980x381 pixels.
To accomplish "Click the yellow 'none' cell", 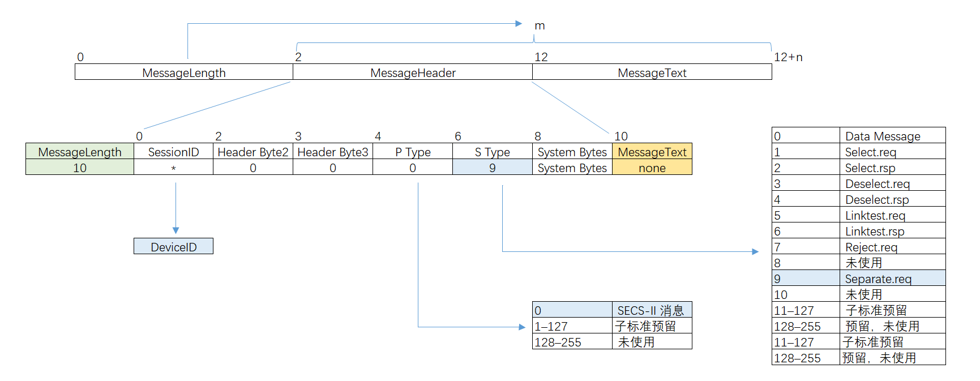I will 652,168.
